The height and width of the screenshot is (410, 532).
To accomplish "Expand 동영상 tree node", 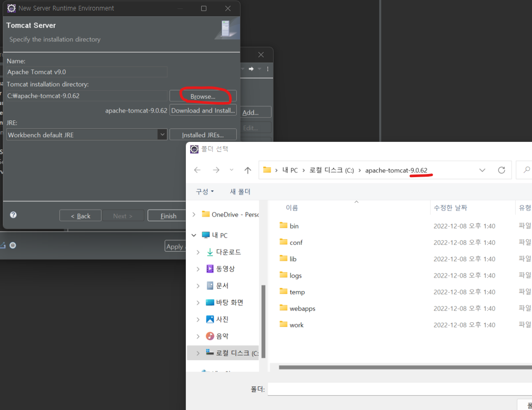I will click(x=198, y=269).
